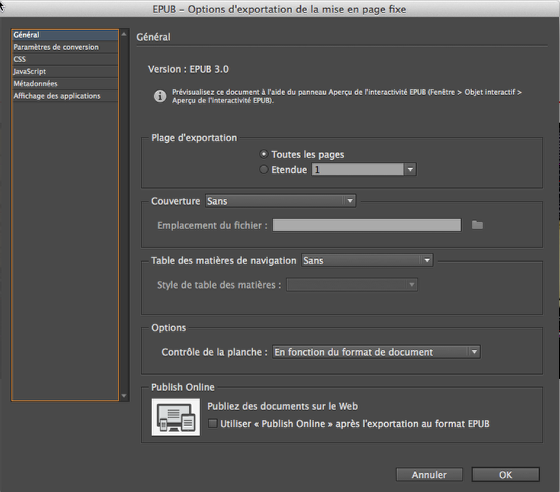Click the Publish Online devices thumbnail
This screenshot has width=560, height=492.
coord(176,417)
